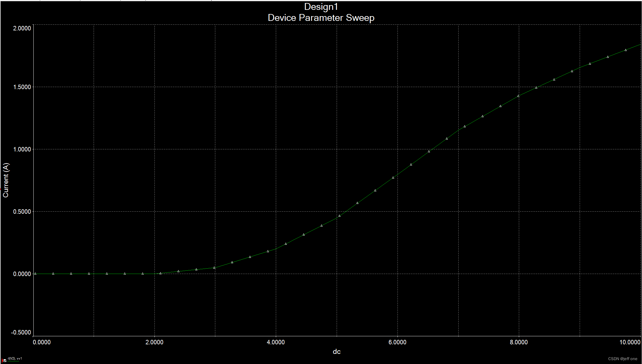Click the -I(V2), vv1 legend label

tap(15, 359)
